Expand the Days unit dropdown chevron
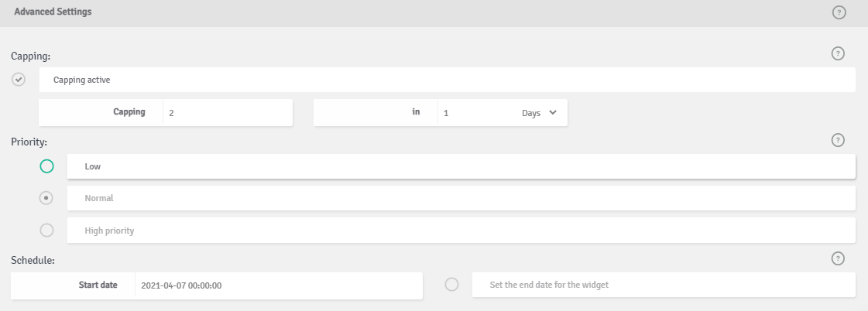The image size is (868, 311). [x=552, y=112]
